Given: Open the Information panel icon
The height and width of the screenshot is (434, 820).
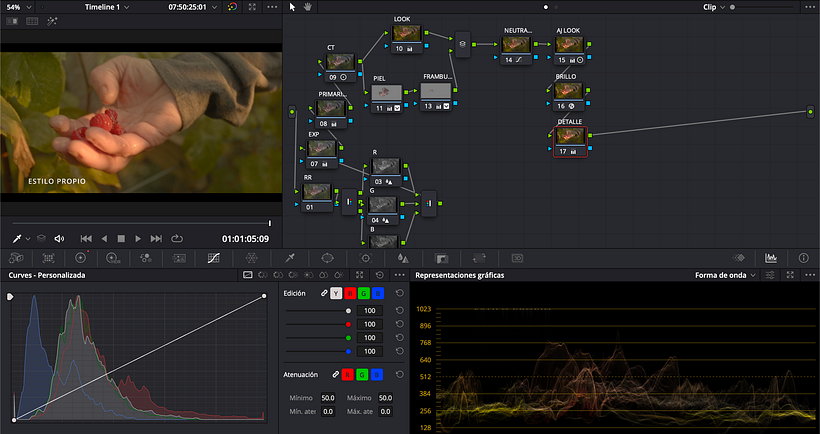Looking at the screenshot, I should 804,258.
